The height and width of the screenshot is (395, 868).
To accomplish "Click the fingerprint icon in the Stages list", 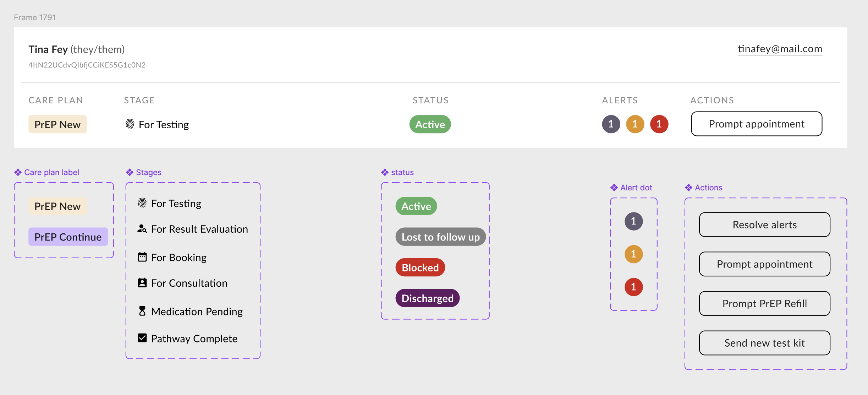I will pos(142,203).
